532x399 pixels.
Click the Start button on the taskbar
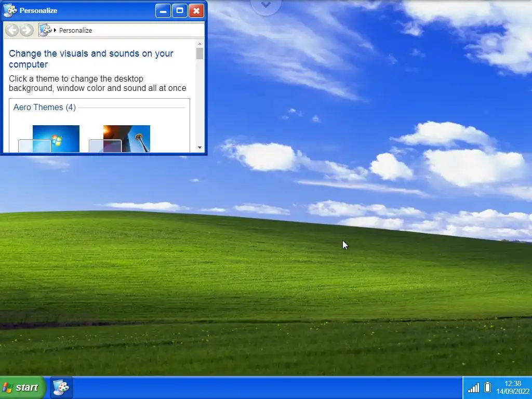tap(22, 388)
